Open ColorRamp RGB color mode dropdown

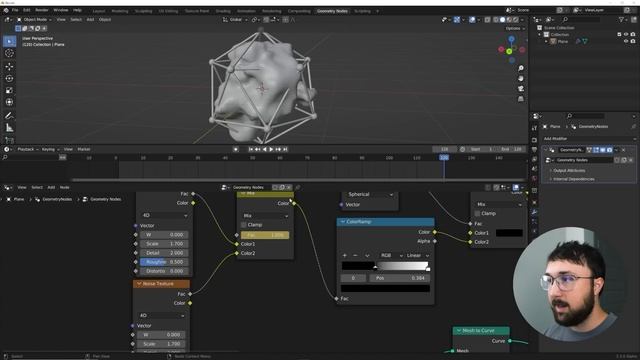[391, 256]
